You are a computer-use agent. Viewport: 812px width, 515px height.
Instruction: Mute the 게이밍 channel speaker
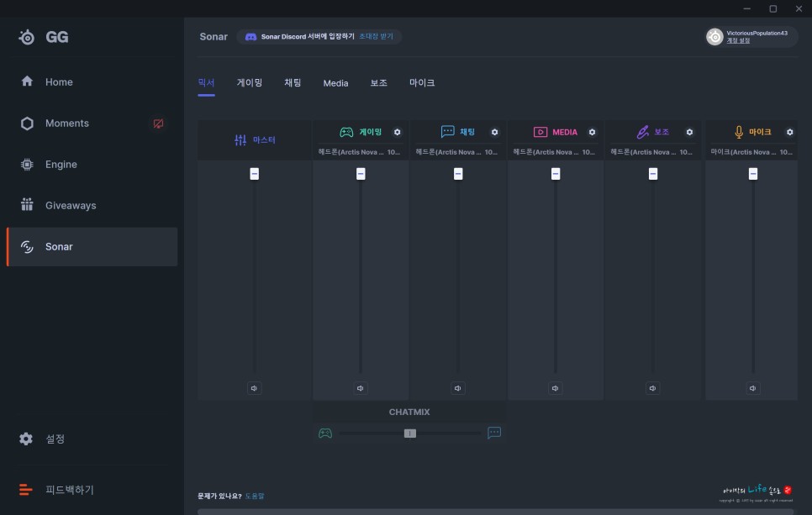[x=361, y=388]
